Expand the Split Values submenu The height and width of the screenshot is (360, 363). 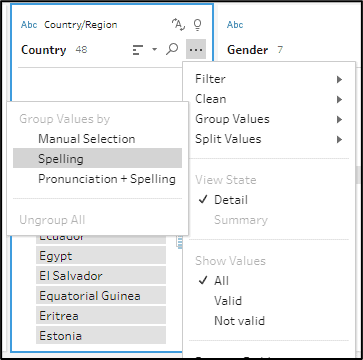[x=269, y=139]
